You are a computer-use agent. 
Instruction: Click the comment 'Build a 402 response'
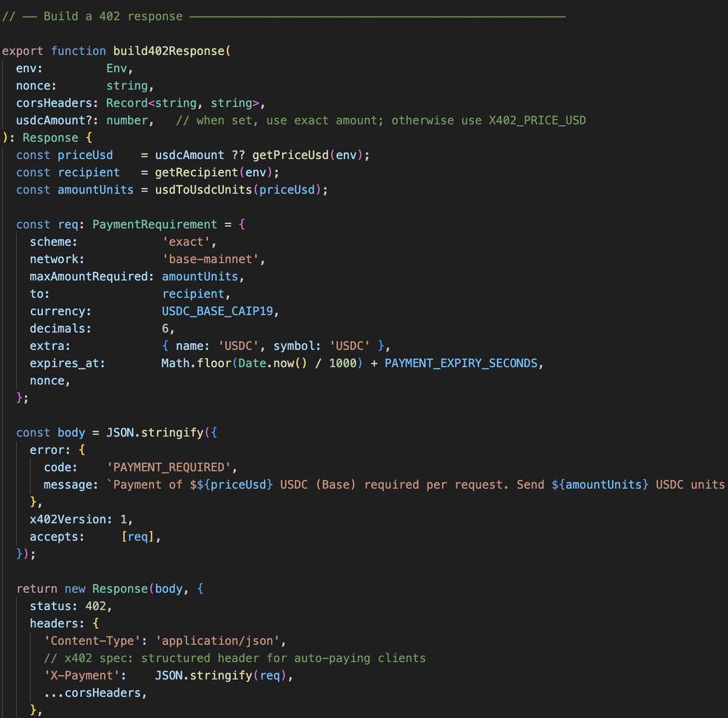(113, 16)
